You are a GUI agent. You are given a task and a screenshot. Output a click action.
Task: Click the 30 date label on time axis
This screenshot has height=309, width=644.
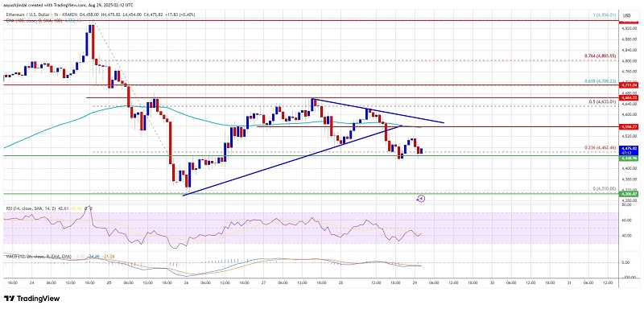point(492,282)
